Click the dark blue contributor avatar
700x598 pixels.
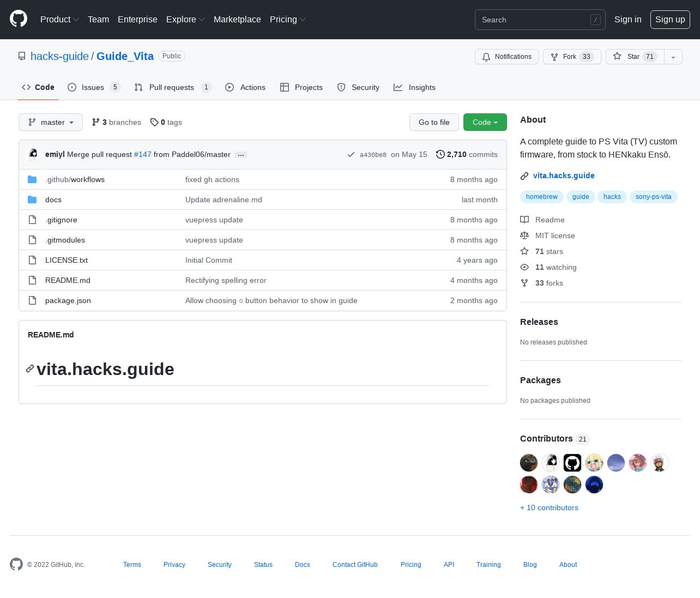click(x=594, y=485)
